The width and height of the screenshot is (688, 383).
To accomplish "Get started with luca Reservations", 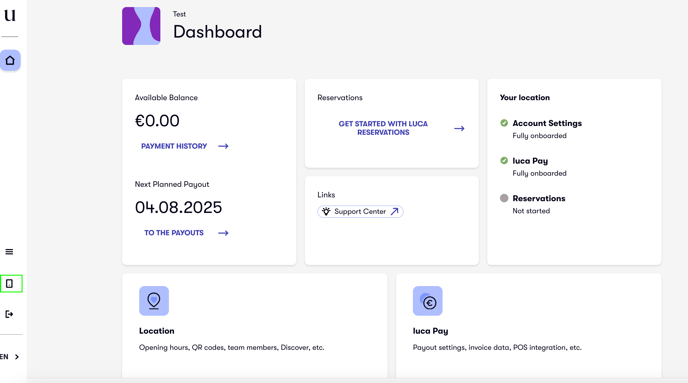I will point(383,128).
